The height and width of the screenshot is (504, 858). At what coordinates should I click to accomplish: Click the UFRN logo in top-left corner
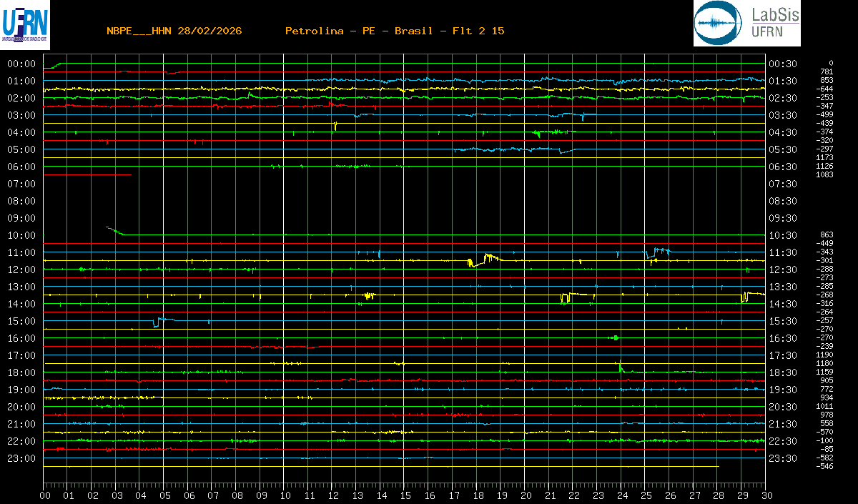[x=26, y=24]
